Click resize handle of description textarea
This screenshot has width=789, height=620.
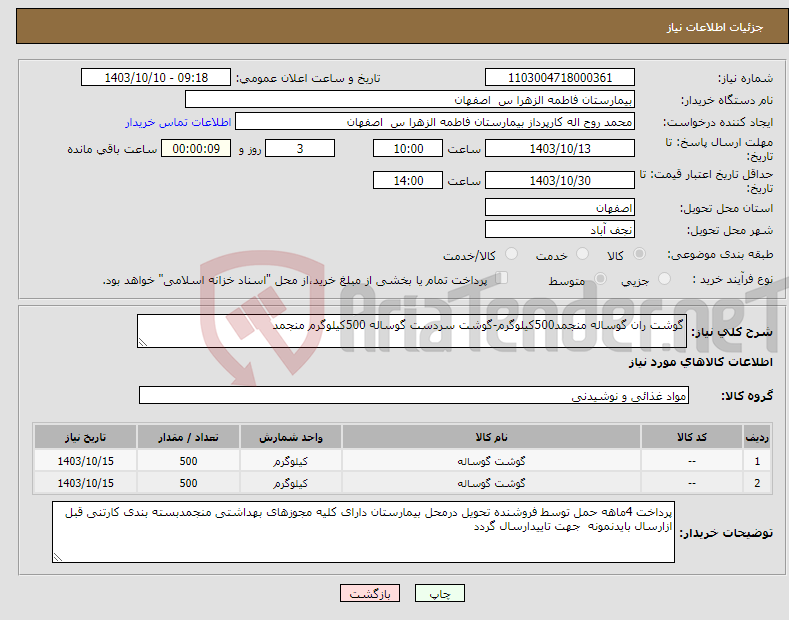click(x=142, y=343)
